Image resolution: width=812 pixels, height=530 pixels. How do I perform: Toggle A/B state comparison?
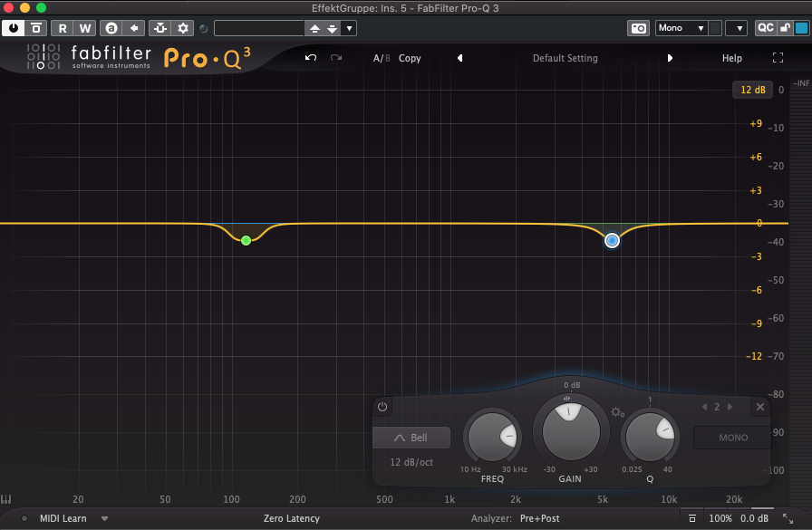point(382,58)
